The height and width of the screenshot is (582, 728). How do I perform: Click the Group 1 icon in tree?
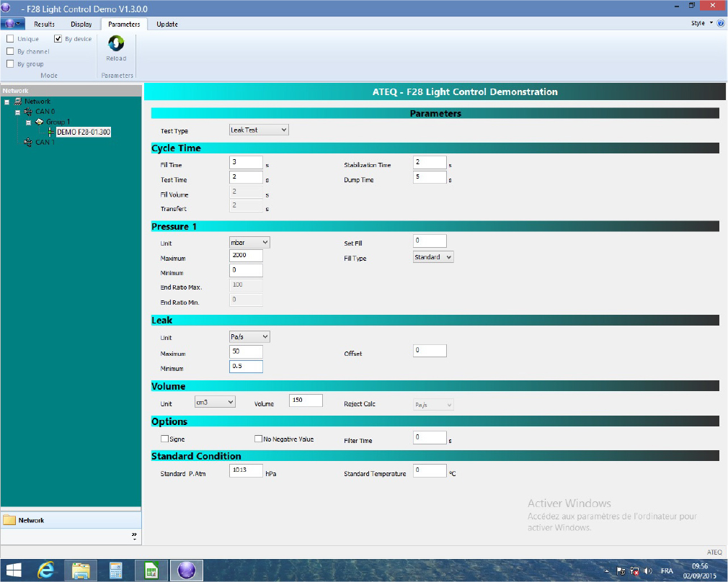pos(40,122)
